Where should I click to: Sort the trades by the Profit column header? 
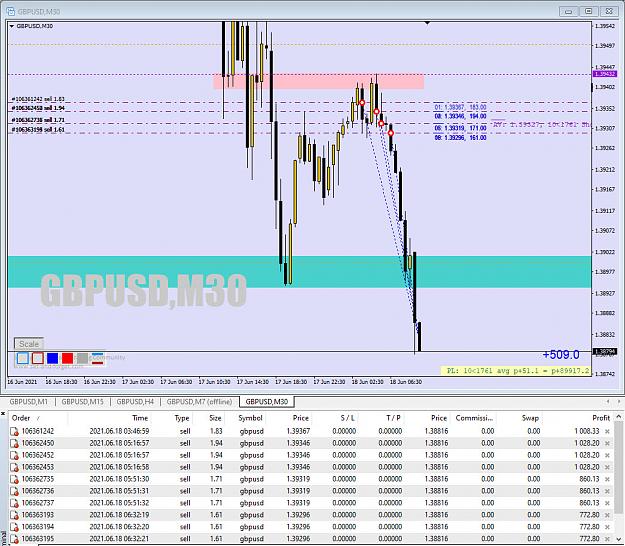[x=601, y=418]
